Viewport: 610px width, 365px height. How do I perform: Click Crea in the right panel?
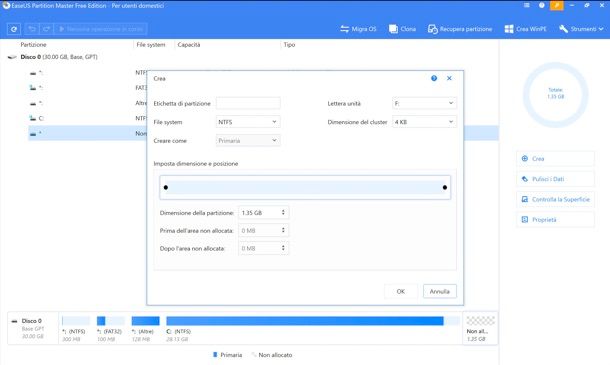556,158
